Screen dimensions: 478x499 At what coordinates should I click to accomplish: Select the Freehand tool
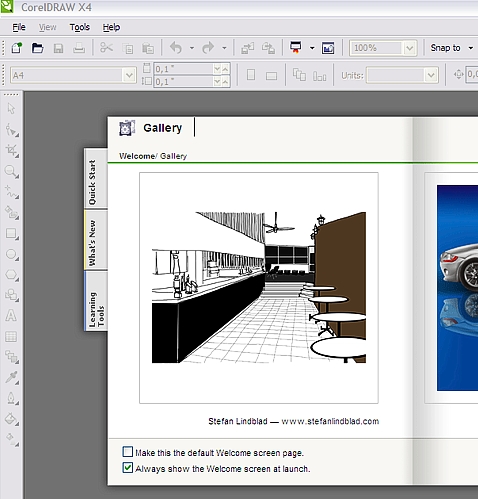tap(12, 192)
